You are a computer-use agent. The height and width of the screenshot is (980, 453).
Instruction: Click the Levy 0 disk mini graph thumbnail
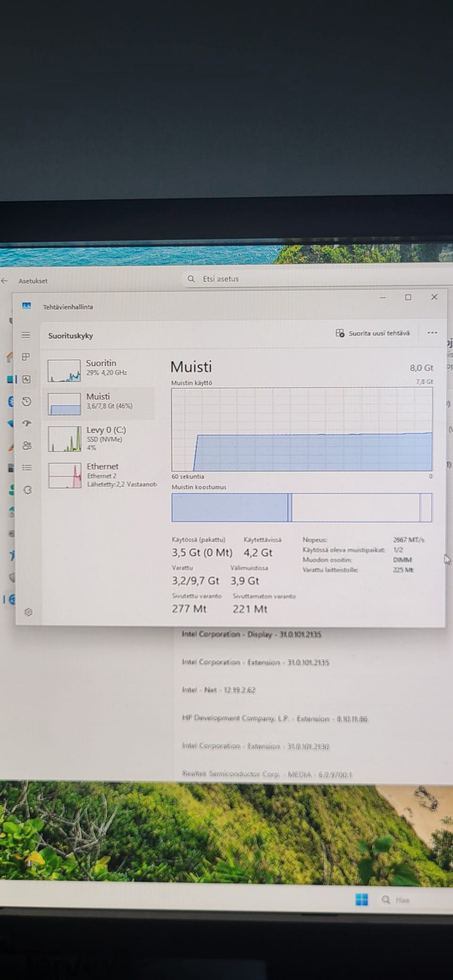[65, 439]
